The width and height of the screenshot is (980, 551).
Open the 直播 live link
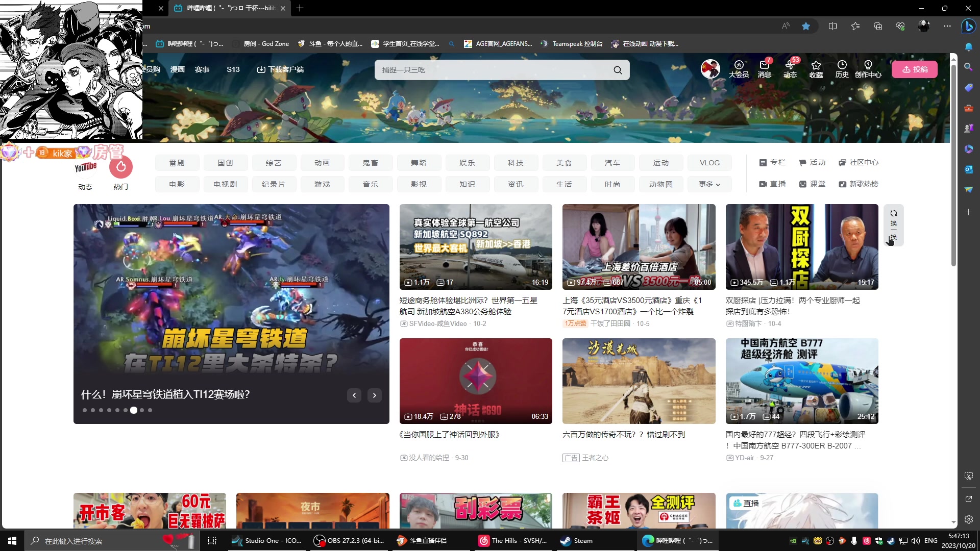[x=772, y=184]
